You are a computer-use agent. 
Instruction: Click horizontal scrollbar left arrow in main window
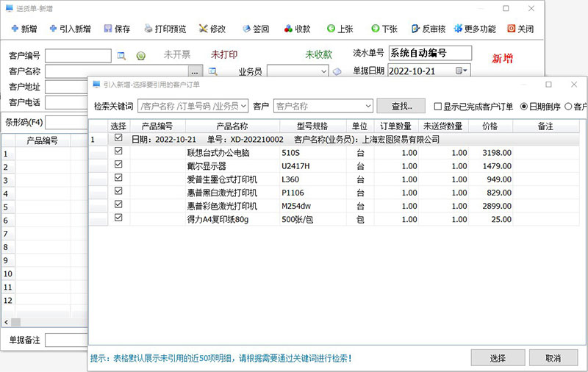tap(6, 322)
